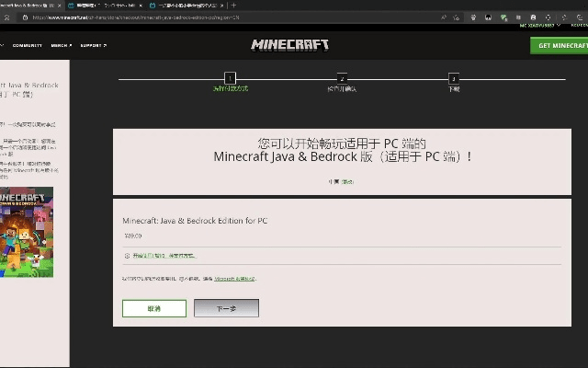Click the first extension icon after address bar

tap(473, 17)
